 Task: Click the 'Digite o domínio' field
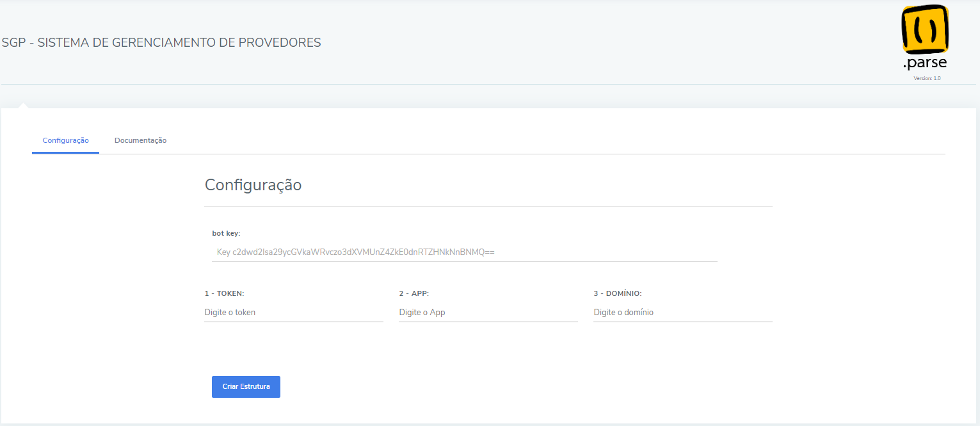683,313
